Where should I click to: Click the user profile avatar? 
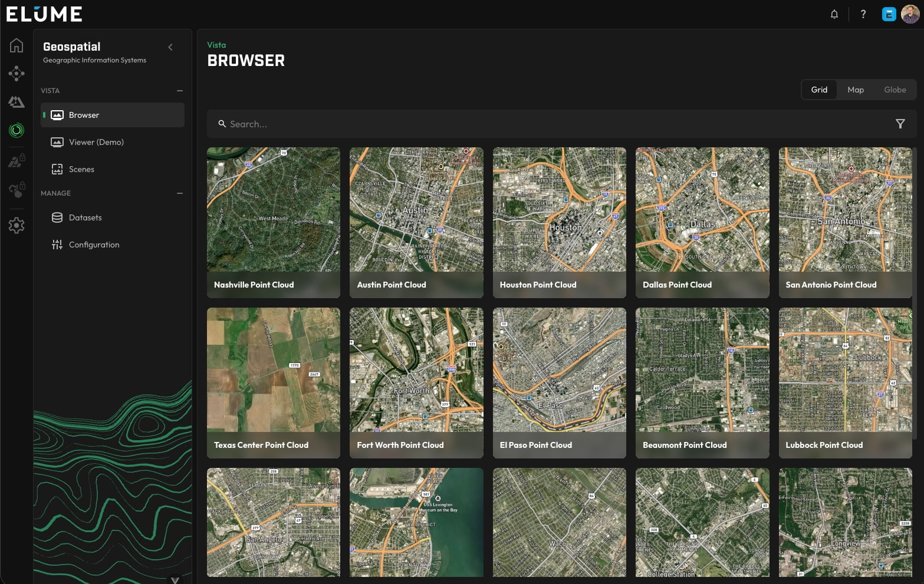tap(910, 14)
